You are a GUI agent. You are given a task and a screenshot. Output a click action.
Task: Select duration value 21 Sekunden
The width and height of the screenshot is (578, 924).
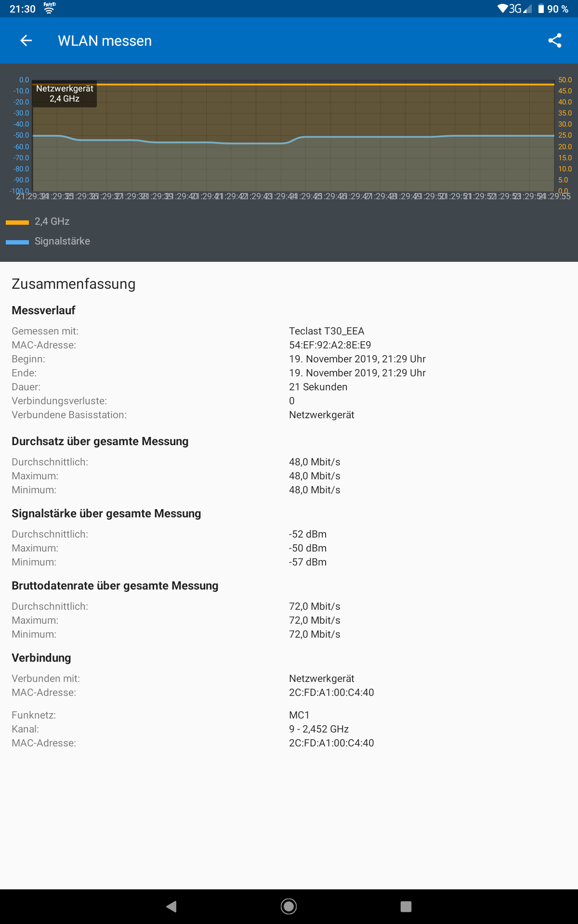pyautogui.click(x=318, y=387)
